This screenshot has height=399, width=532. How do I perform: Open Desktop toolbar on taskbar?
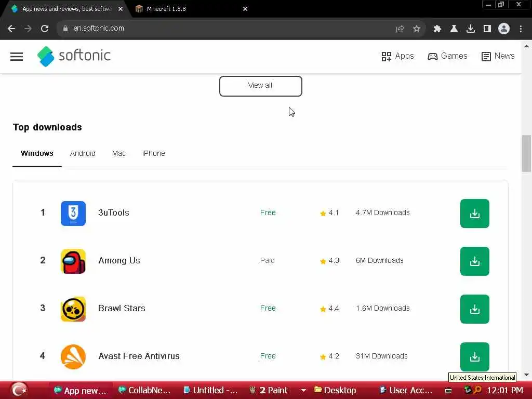335,391
